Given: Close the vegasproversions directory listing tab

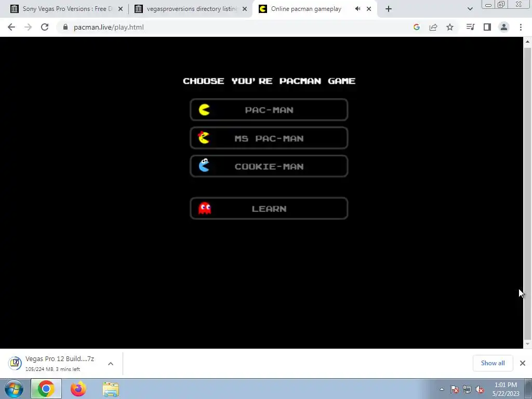Looking at the screenshot, I should pos(245,9).
